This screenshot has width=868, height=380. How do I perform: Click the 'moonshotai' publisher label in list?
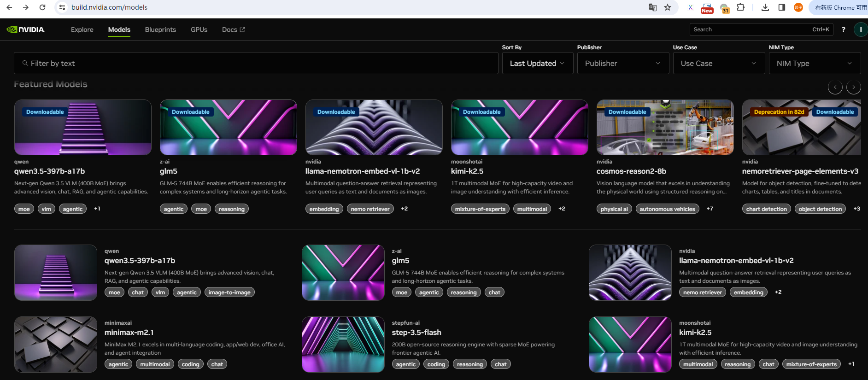(x=695, y=323)
